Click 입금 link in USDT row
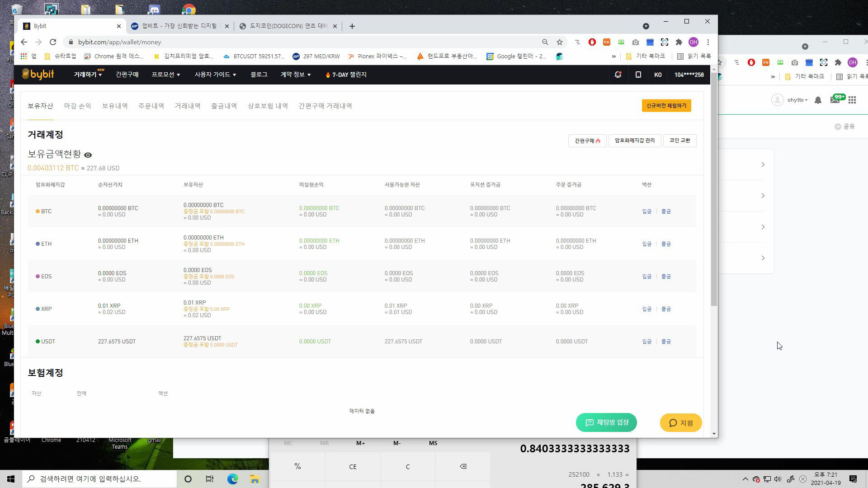 646,342
